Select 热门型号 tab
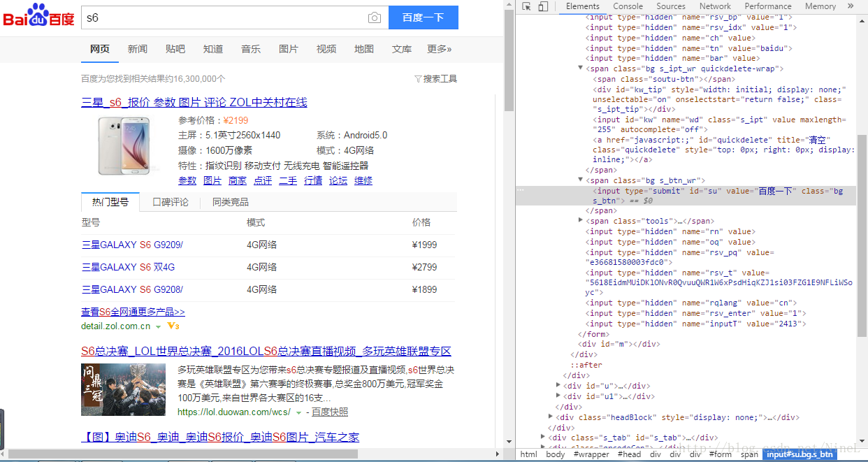868x462 pixels. coord(110,202)
